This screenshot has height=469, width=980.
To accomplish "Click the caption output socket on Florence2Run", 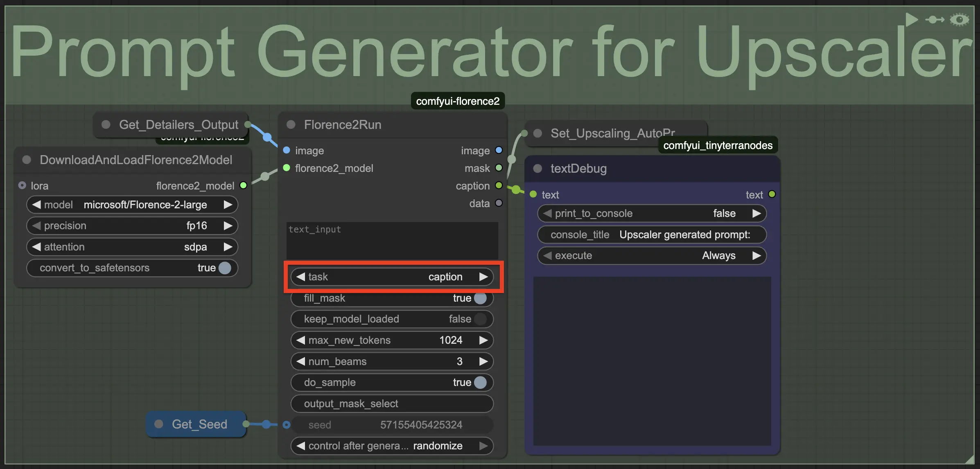I will click(x=499, y=185).
